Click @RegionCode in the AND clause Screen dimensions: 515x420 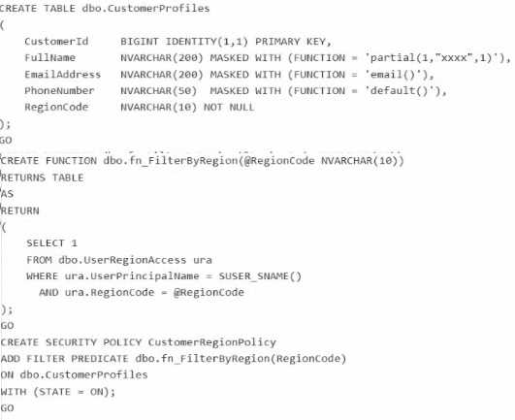(209, 292)
